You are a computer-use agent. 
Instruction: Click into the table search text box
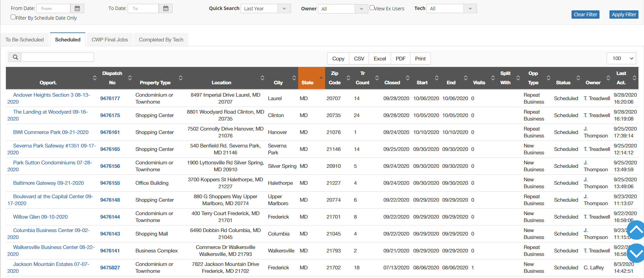point(57,57)
